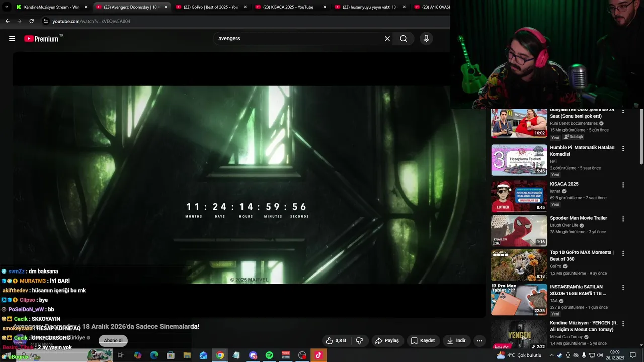
Task: Open the Chrome tab search dropdown
Action: 7,7
